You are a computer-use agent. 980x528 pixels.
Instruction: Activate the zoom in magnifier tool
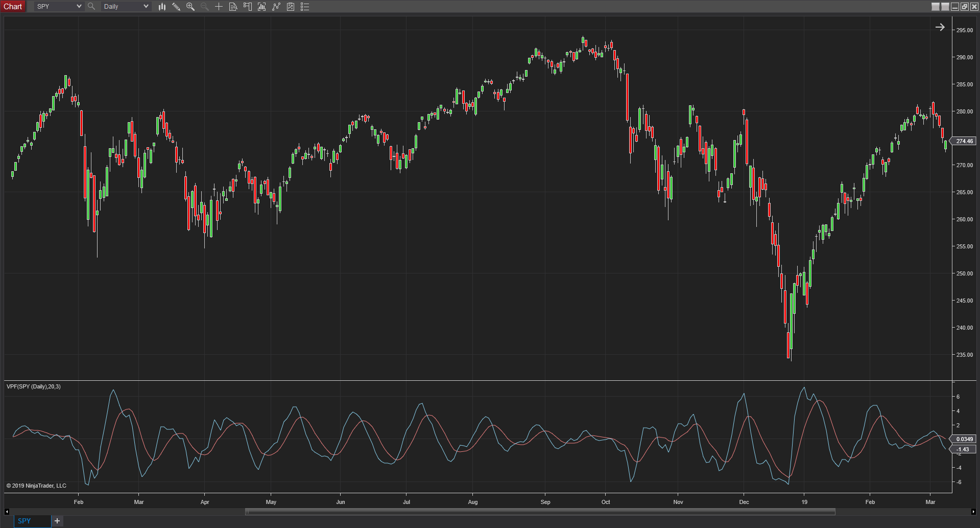(x=190, y=7)
